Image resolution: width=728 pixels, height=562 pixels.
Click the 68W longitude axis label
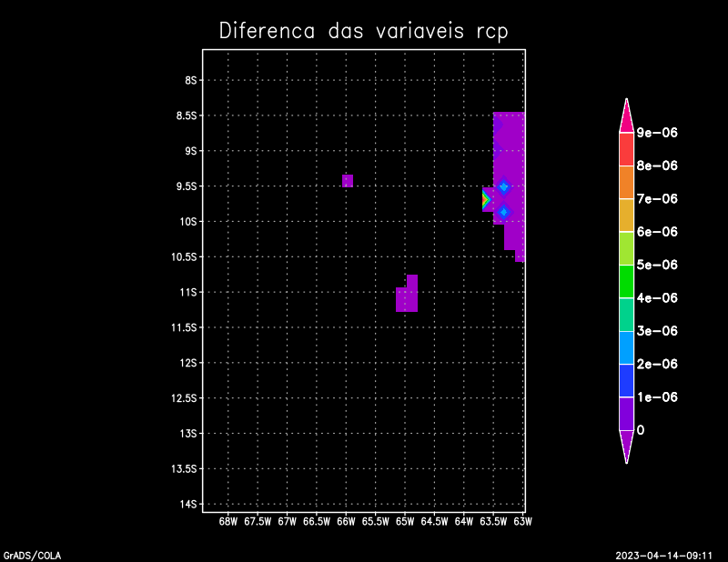[x=228, y=521]
